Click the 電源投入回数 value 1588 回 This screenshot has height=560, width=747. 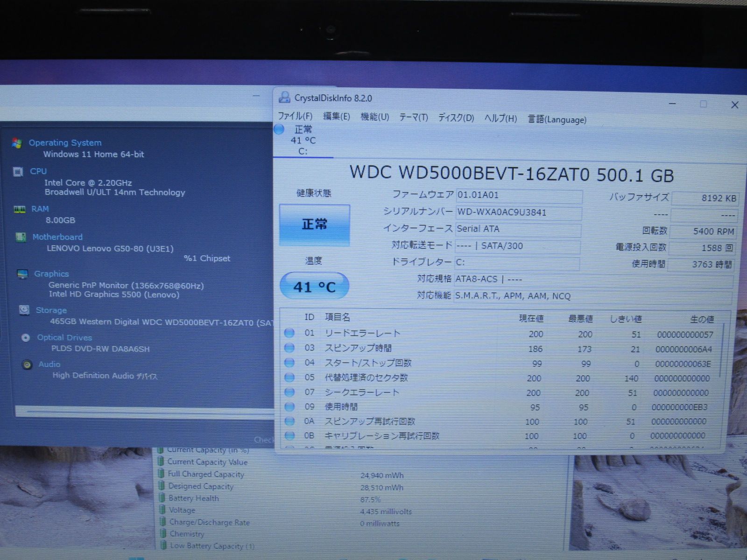(x=702, y=248)
